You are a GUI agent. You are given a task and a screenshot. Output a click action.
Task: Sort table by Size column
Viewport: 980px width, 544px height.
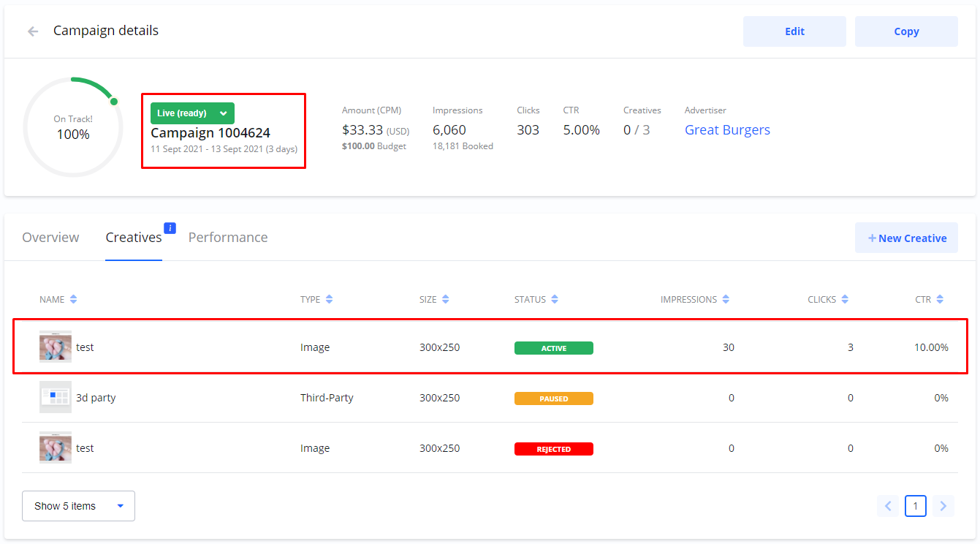pyautogui.click(x=446, y=300)
